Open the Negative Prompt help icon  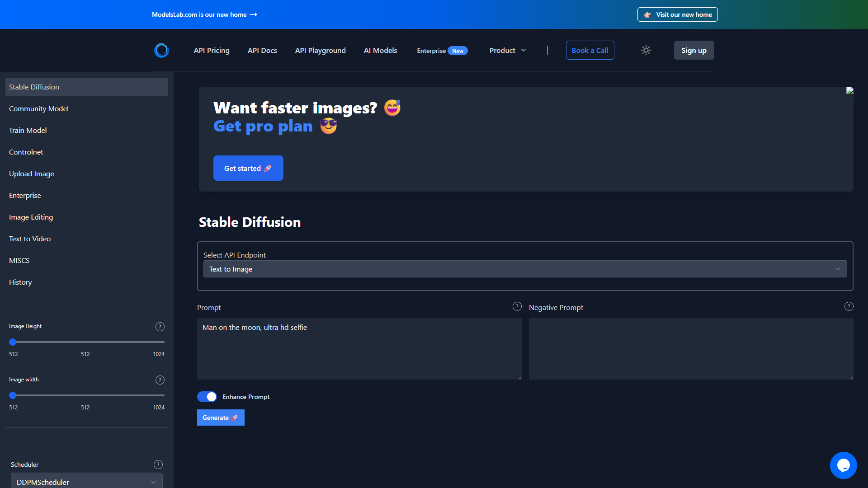click(849, 306)
